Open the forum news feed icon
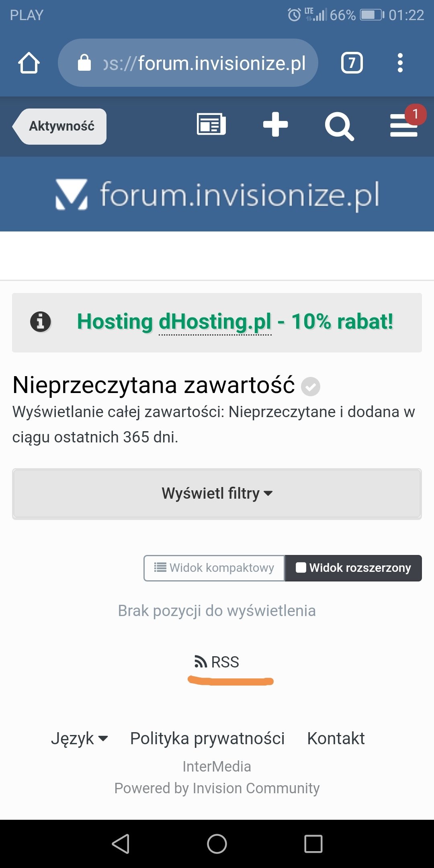The height and width of the screenshot is (868, 434). [211, 125]
